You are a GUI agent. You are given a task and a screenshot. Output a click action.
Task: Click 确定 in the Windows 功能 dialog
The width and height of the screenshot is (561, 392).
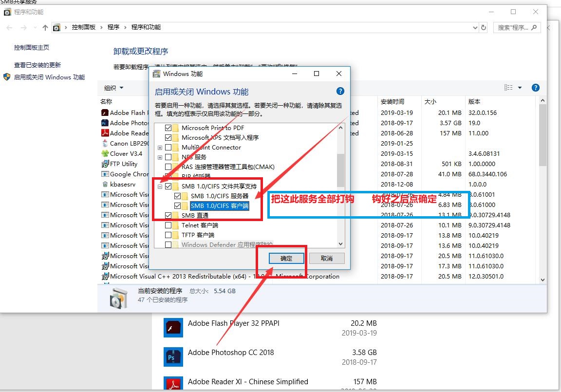tap(286, 258)
